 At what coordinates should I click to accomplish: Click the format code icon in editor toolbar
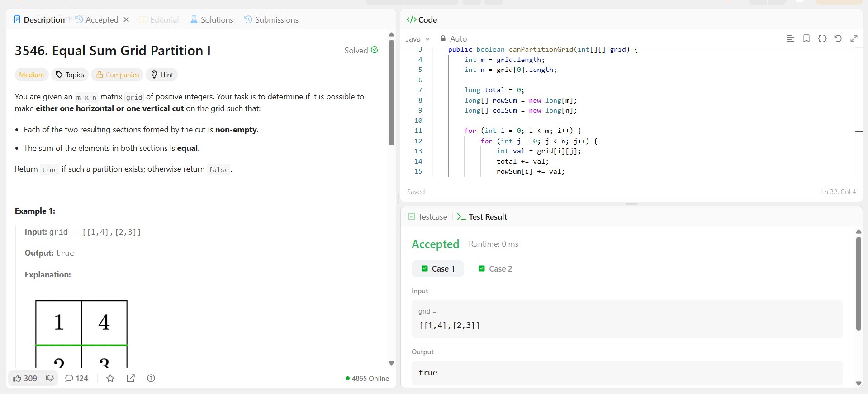click(x=790, y=39)
